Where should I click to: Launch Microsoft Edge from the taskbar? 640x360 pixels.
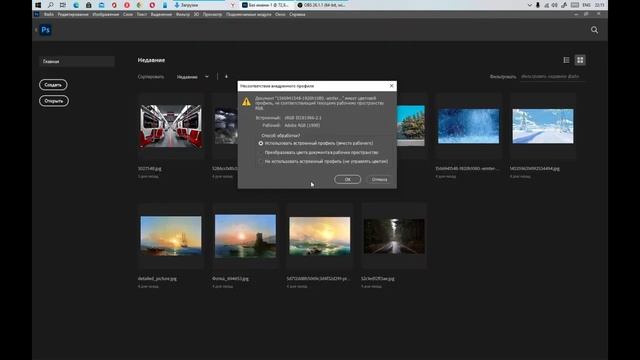pyautogui.click(x=76, y=5)
